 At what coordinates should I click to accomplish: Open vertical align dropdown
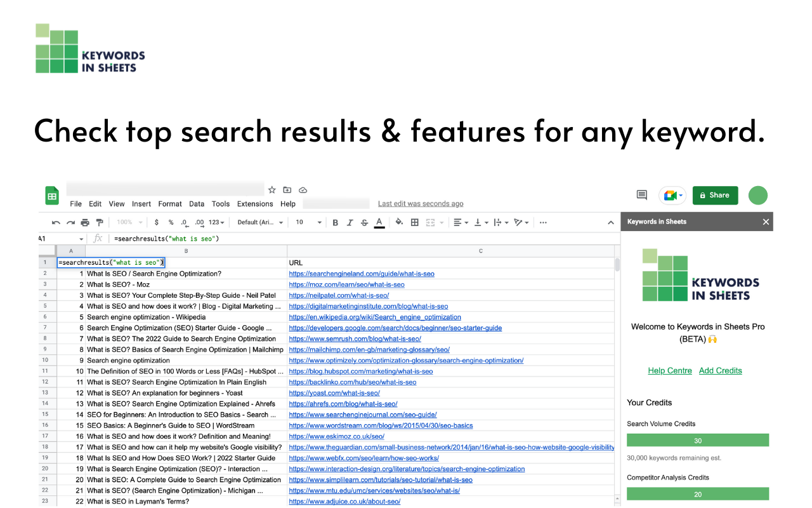point(481,222)
